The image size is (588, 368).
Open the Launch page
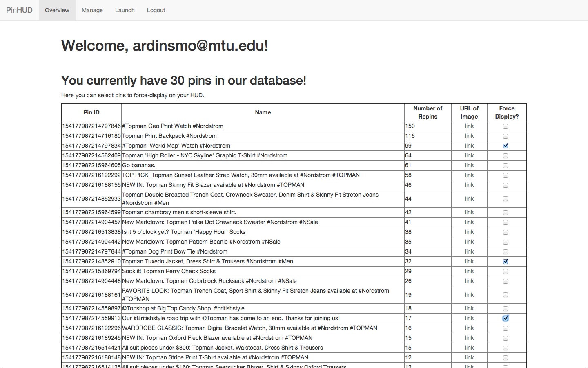tap(125, 10)
